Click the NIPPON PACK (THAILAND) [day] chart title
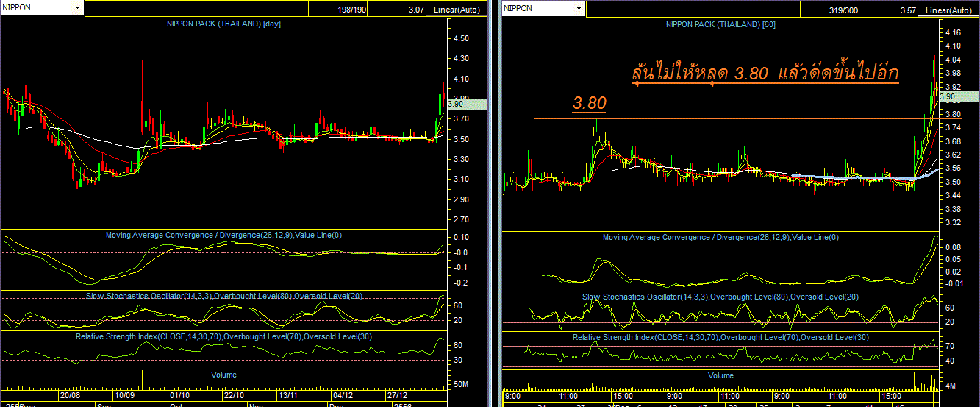Screen dimensions: 980x407 pos(224,24)
